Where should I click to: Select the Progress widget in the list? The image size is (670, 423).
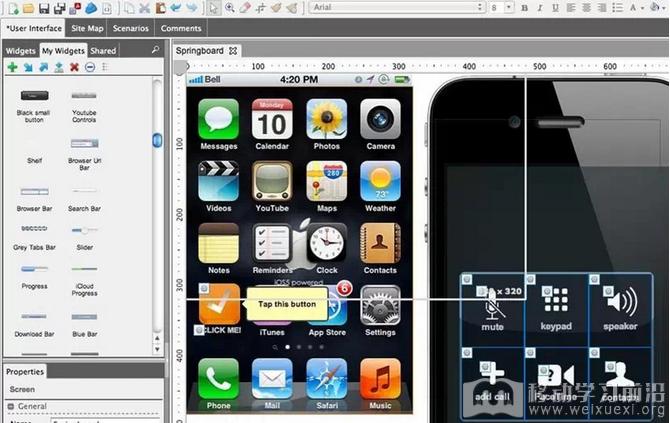34,277
